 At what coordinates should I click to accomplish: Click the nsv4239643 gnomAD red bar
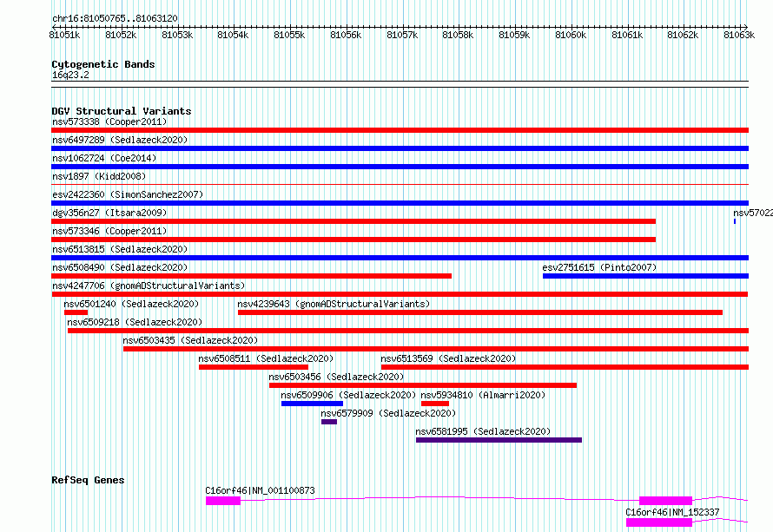[480, 312]
